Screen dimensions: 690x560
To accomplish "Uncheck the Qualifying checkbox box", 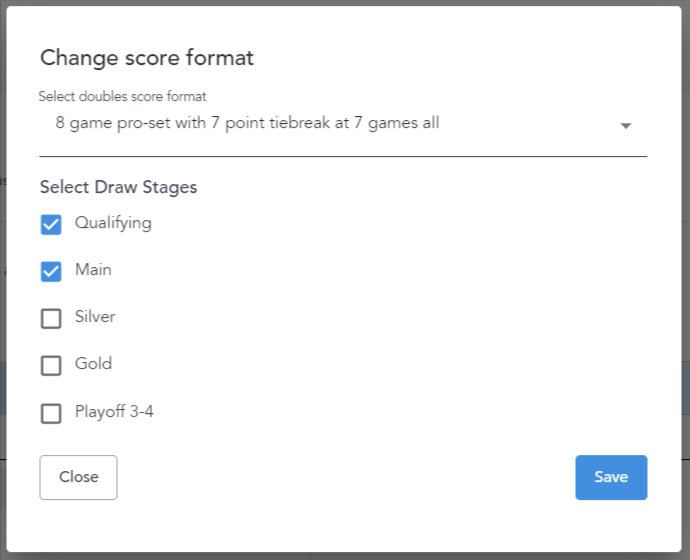I will [51, 224].
